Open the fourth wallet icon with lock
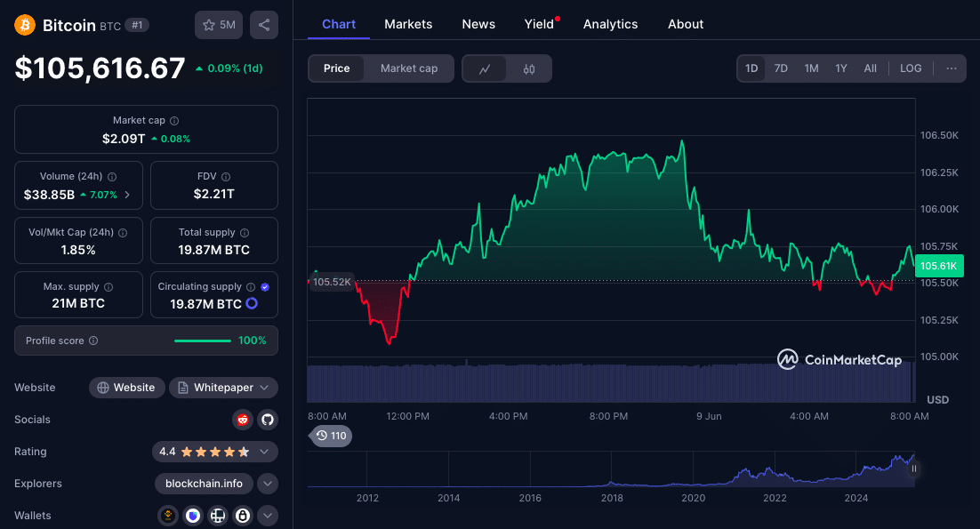 (x=243, y=516)
